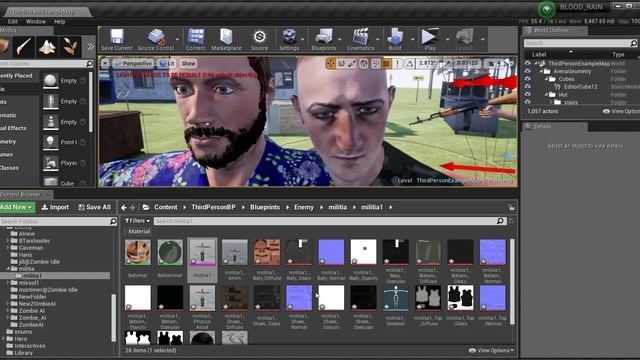Viewport: 640px width, 360px height.
Task: Select the Empty Actor sphere icon
Action: [51, 80]
